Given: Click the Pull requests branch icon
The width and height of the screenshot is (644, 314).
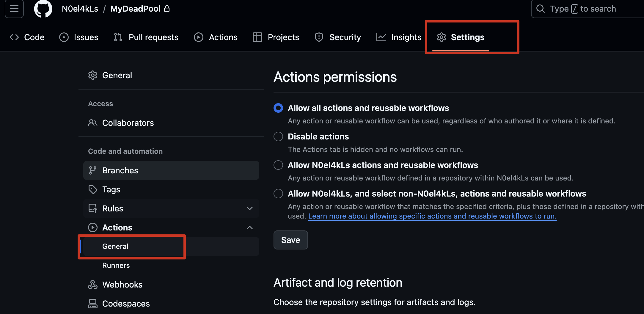Looking at the screenshot, I should pyautogui.click(x=118, y=37).
